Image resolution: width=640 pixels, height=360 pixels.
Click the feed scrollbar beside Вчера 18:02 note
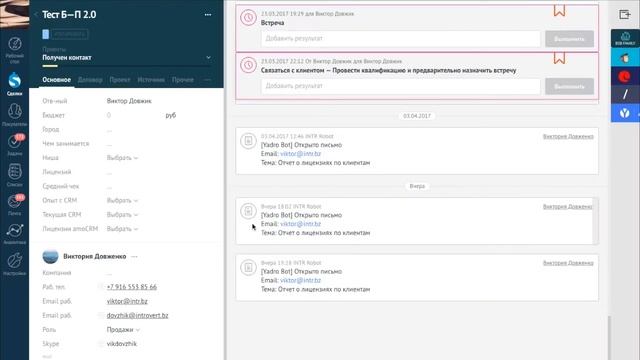click(596, 221)
